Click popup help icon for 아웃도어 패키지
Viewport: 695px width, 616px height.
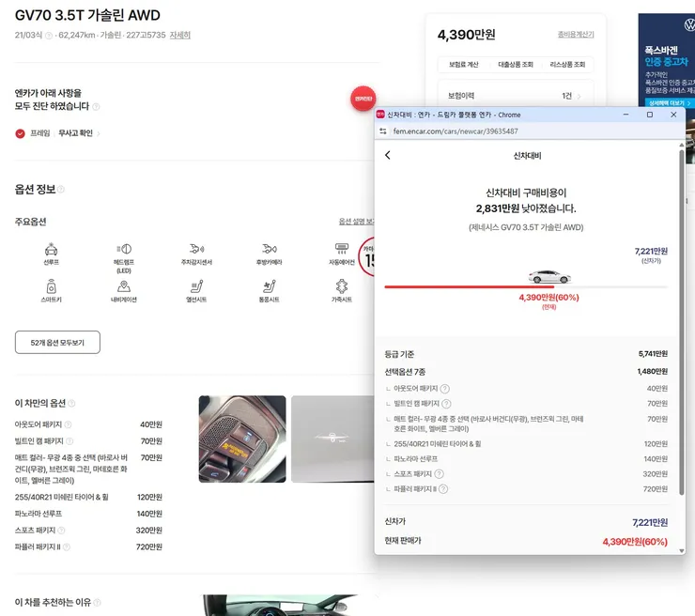[444, 389]
